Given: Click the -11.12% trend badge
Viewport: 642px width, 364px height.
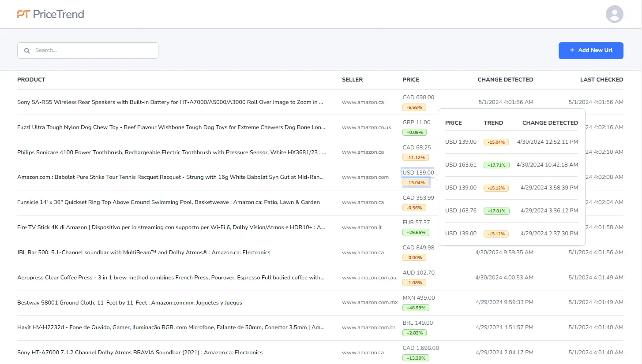Looking at the screenshot, I should (416, 157).
